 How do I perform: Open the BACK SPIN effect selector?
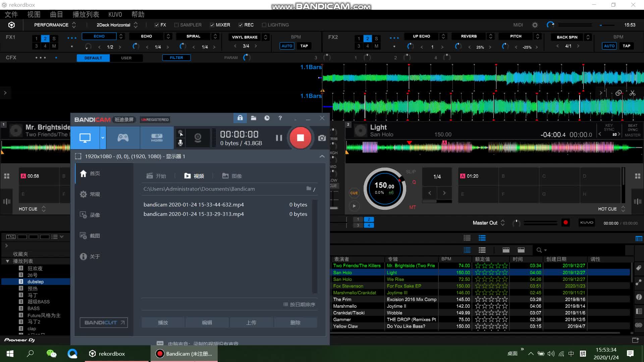(588, 37)
